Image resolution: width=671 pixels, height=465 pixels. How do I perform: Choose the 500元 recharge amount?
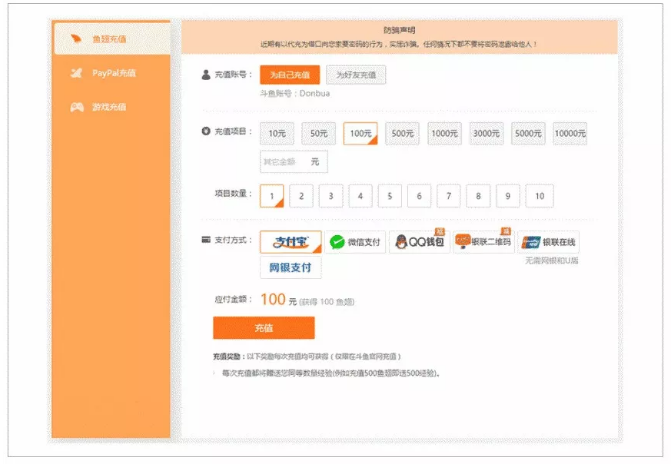[402, 134]
